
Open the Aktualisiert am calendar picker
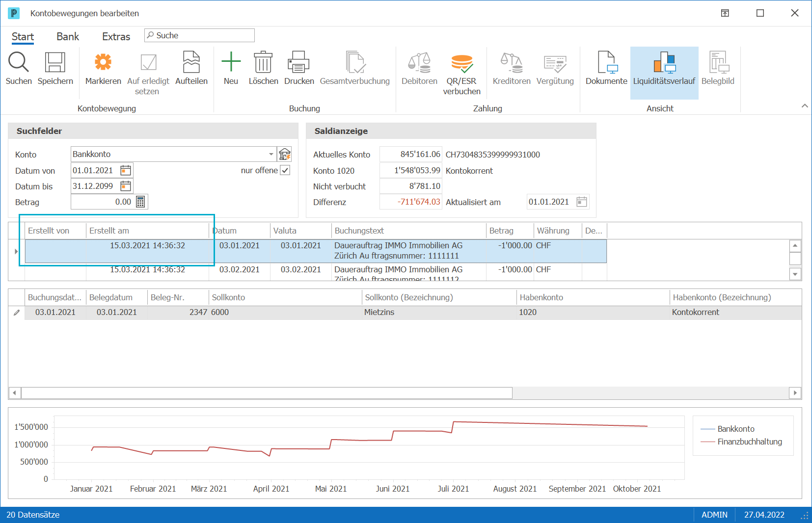(582, 202)
